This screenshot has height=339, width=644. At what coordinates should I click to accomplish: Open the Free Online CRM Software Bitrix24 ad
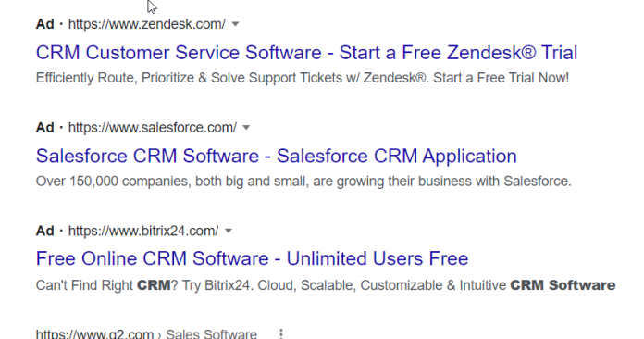(252, 258)
